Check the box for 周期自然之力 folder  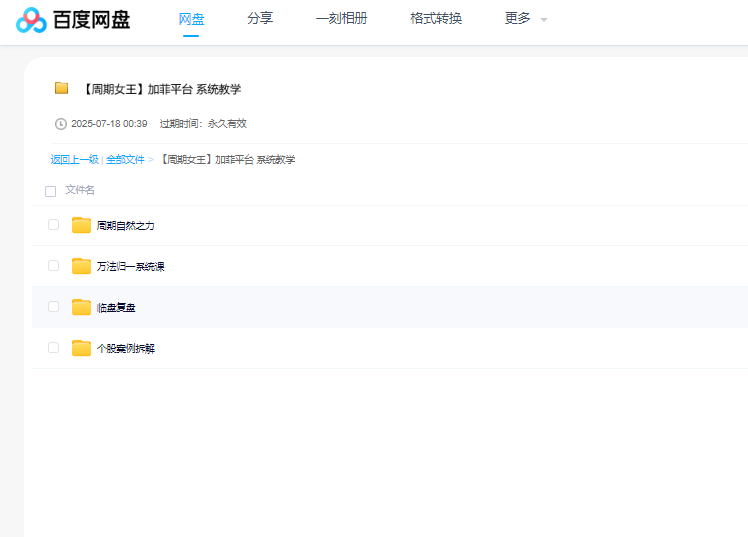tap(53, 225)
